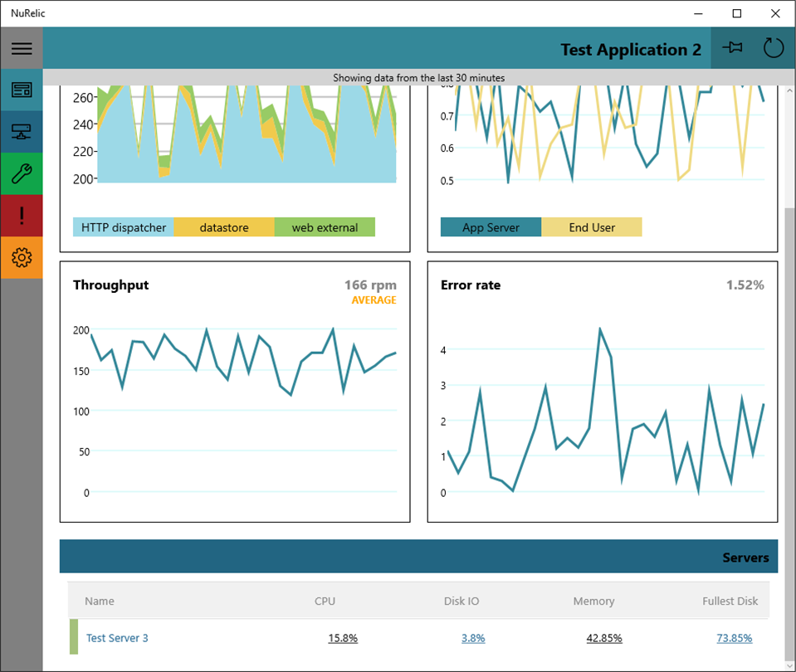Open the Test Server 3 link
The width and height of the screenshot is (796, 672).
coord(117,638)
